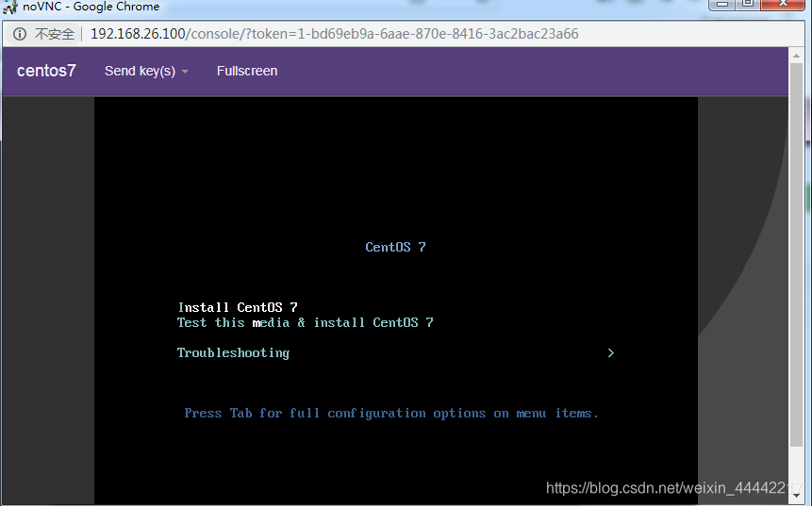Image resolution: width=812 pixels, height=506 pixels.
Task: Click the page scrollbar down arrow
Action: pyautogui.click(x=797, y=496)
